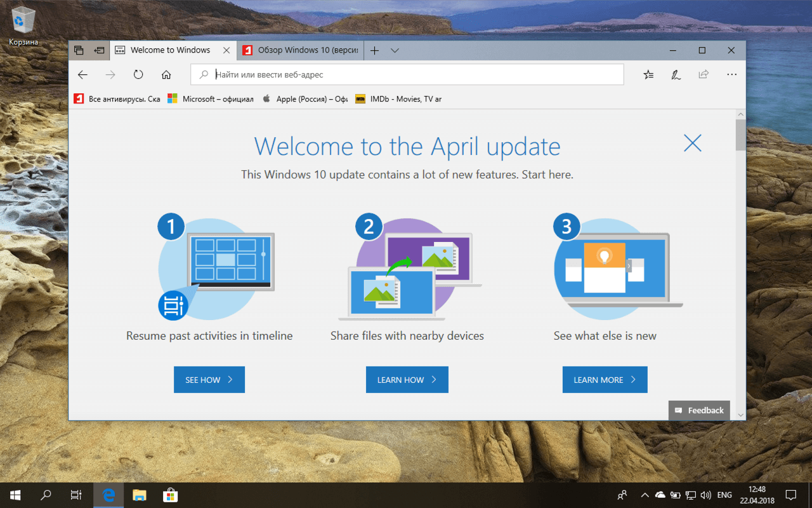Open Task View from the taskbar
The height and width of the screenshot is (508, 812).
click(75, 495)
